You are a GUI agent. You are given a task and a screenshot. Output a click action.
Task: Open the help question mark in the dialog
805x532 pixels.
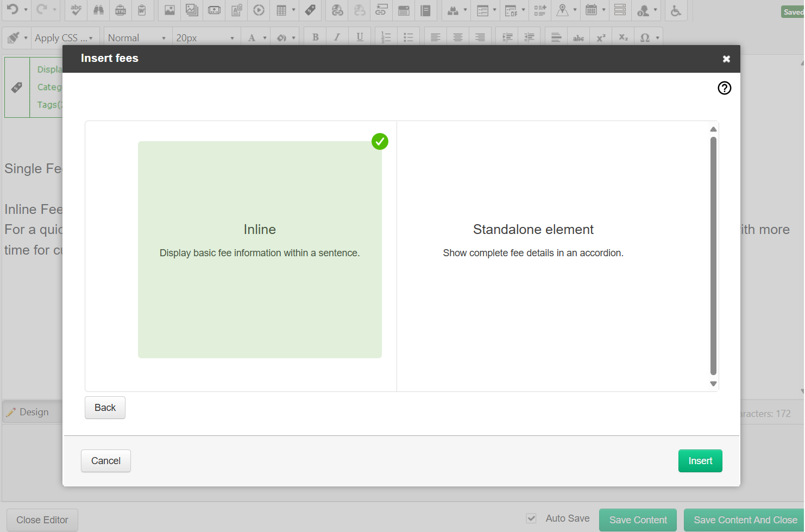tap(724, 87)
